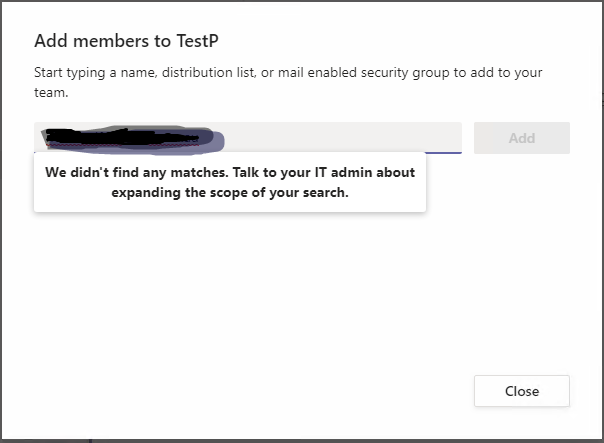Click the word 'Add members' in the title

pos(86,41)
